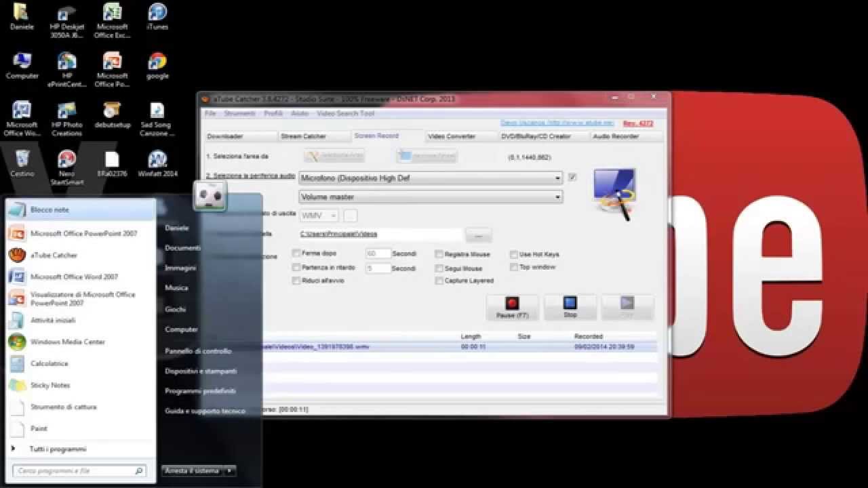Image resolution: width=868 pixels, height=488 pixels.
Task: Open Guida e supporto tecnico
Action: [x=205, y=411]
